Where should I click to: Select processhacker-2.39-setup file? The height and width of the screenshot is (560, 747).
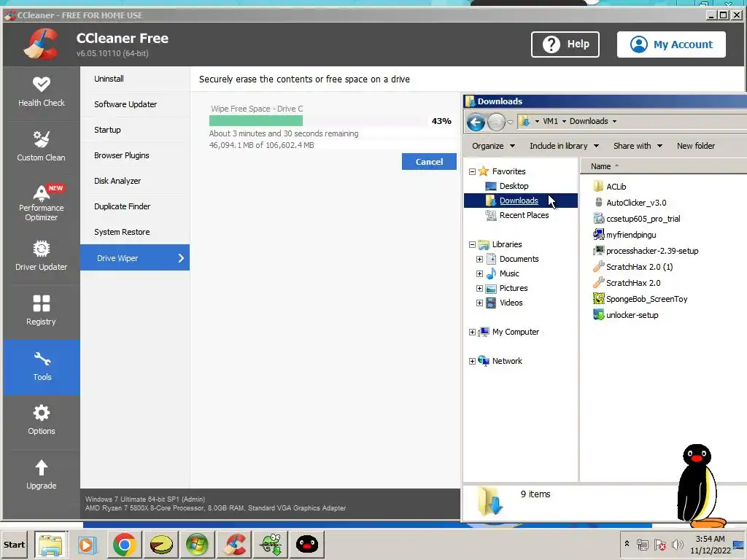coord(646,251)
